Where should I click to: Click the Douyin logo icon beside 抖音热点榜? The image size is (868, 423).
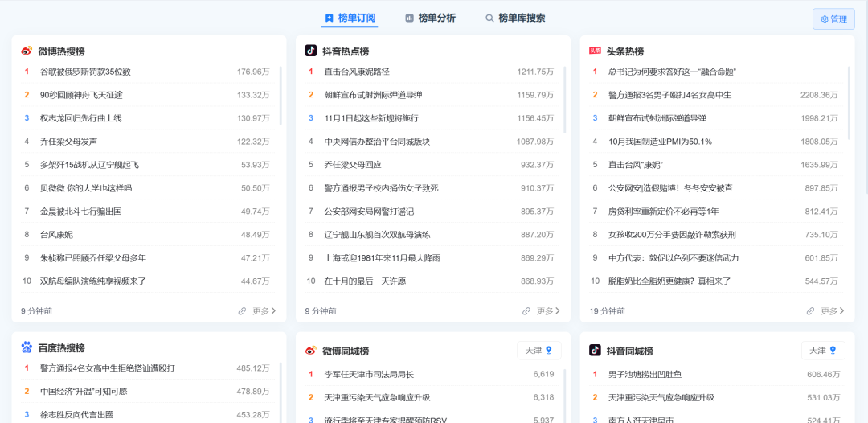(x=310, y=51)
